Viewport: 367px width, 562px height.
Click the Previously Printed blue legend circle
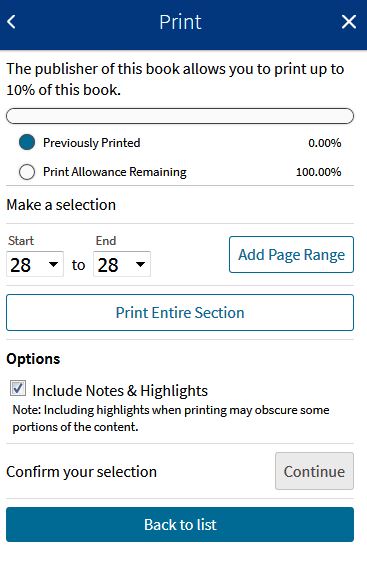27,142
